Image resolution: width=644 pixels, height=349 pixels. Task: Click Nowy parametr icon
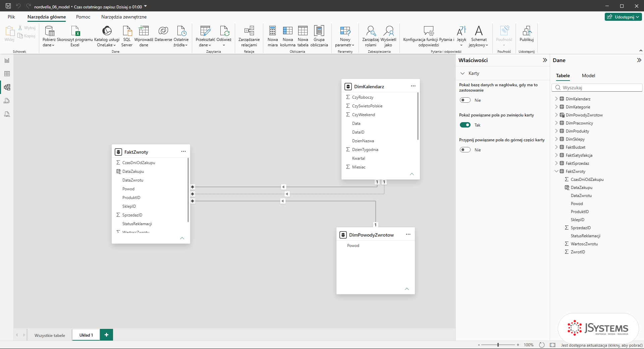click(345, 31)
